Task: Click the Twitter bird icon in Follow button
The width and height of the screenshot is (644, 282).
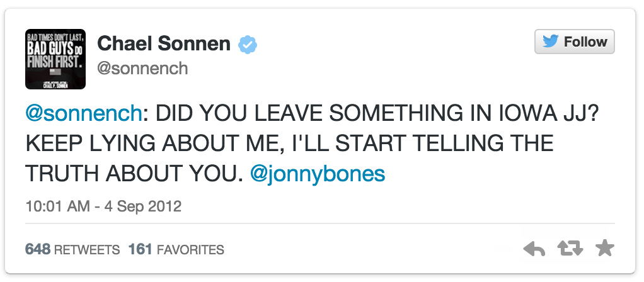Action: (x=551, y=42)
